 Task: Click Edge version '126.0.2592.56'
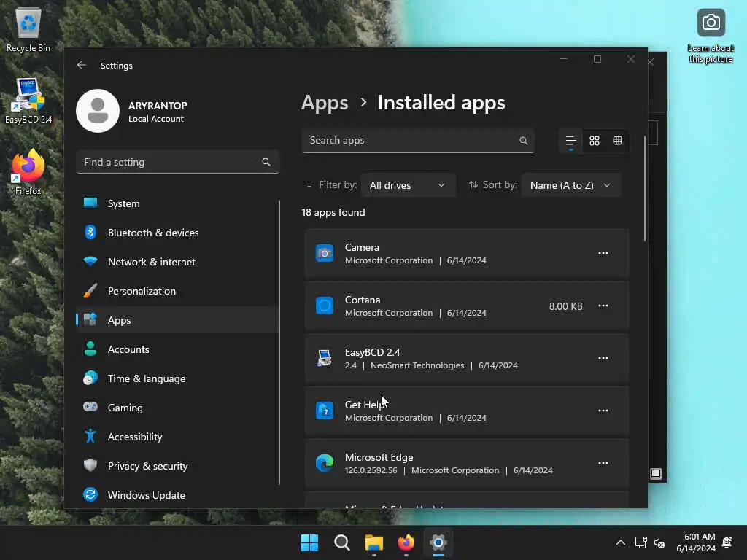[x=371, y=470]
